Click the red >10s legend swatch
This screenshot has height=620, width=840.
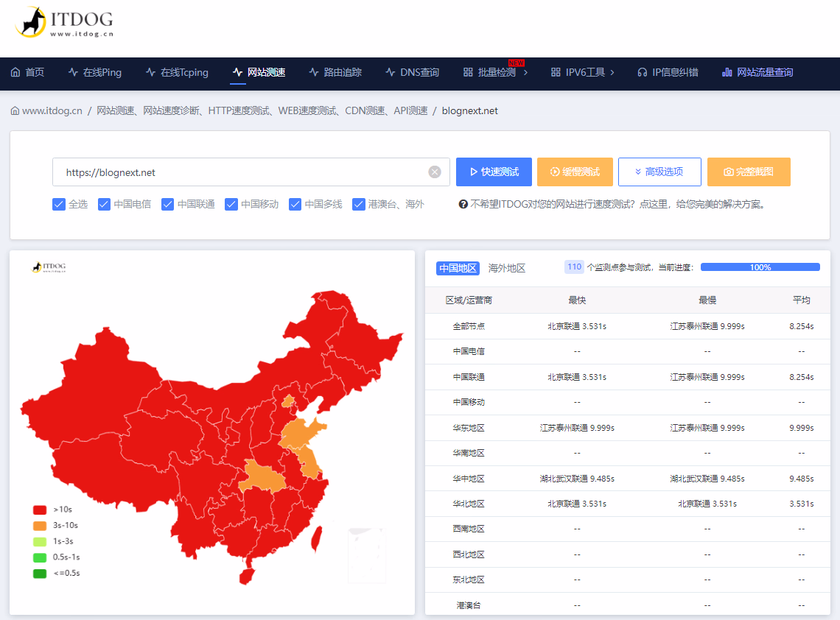coord(40,510)
